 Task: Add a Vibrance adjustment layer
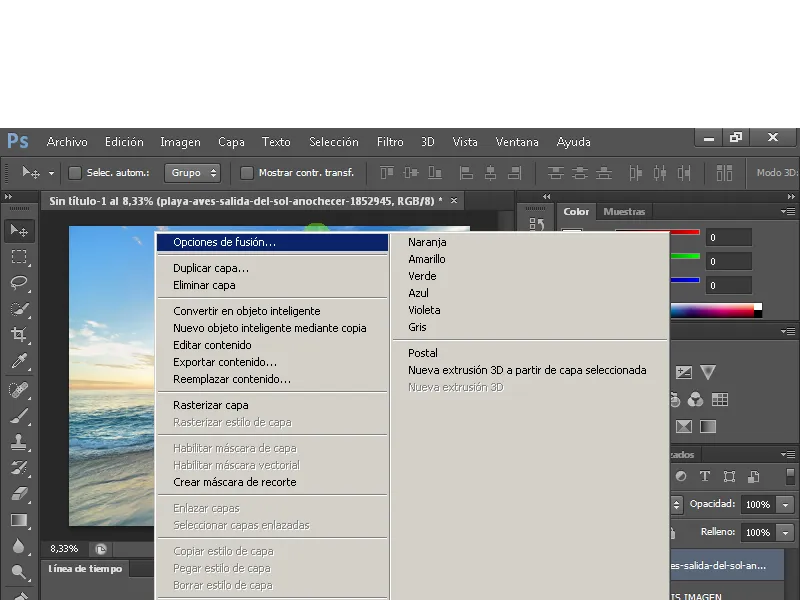click(x=708, y=372)
